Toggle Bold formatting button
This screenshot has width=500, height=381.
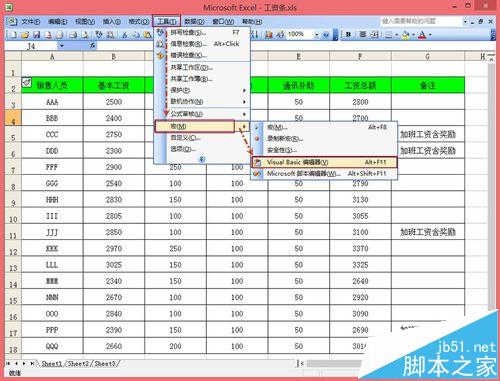tap(349, 34)
